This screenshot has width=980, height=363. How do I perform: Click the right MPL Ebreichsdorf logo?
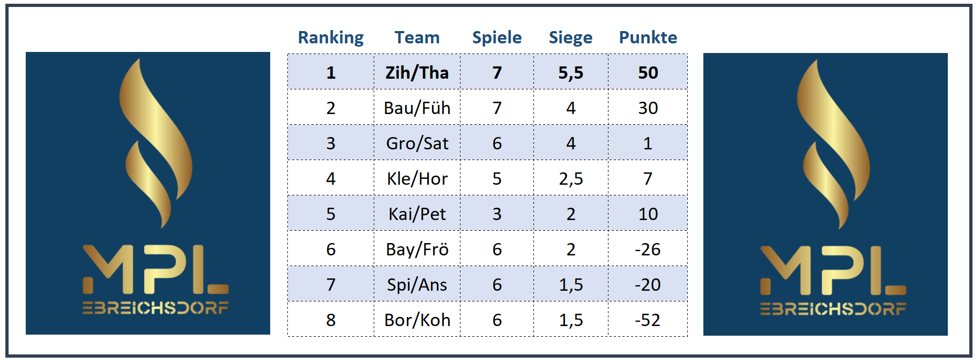825,194
